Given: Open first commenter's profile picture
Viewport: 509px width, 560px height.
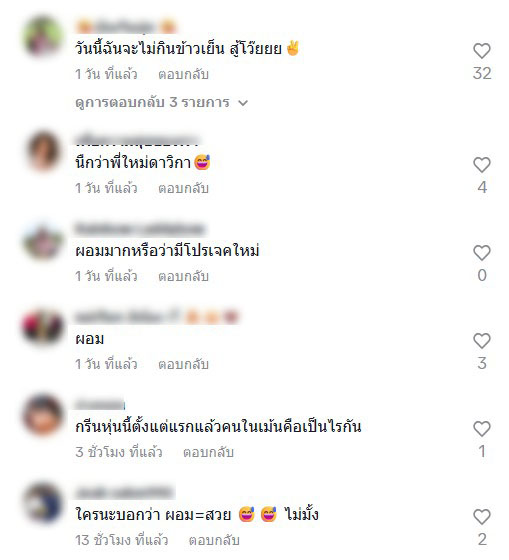Looking at the screenshot, I should pyautogui.click(x=43, y=36).
